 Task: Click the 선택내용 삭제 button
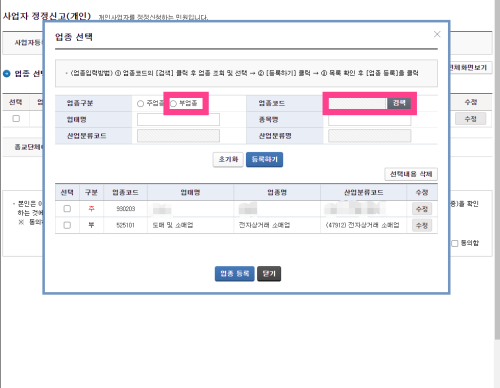click(411, 174)
